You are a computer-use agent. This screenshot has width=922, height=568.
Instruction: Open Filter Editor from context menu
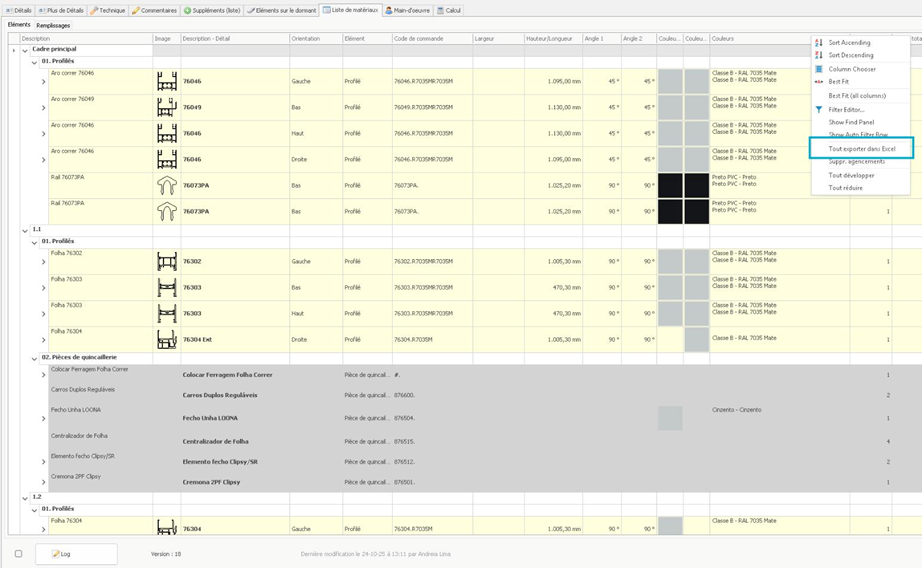pyautogui.click(x=846, y=109)
